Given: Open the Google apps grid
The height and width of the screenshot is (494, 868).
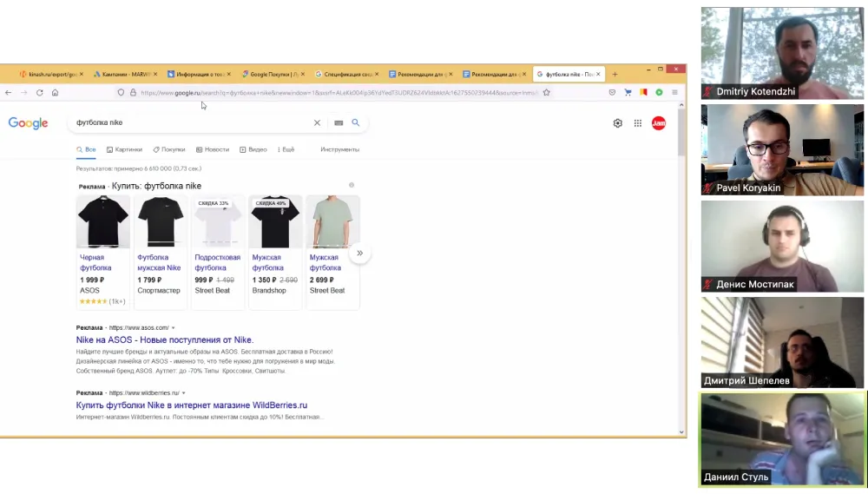Looking at the screenshot, I should tap(638, 123).
